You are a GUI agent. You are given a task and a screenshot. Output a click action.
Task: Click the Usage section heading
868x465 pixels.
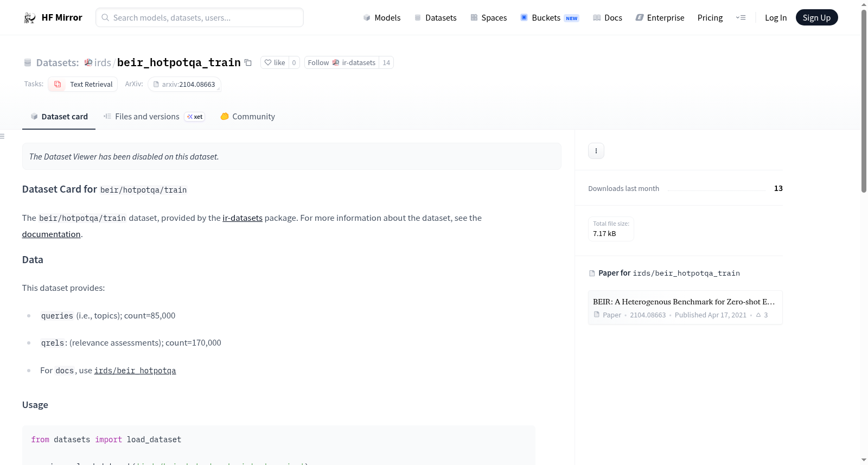(35, 405)
